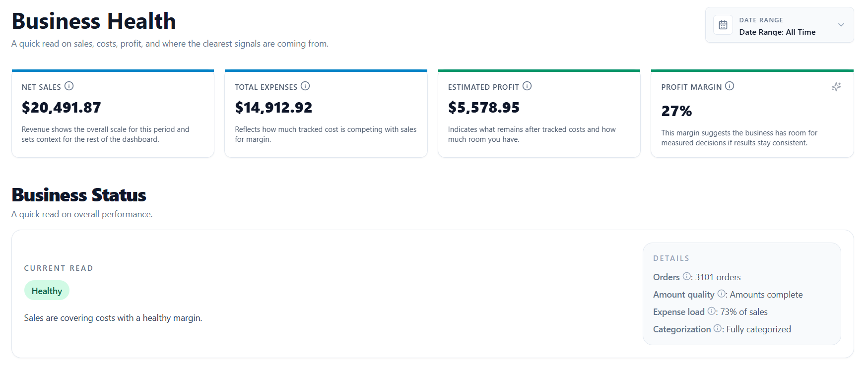This screenshot has height=371, width=868.
Task: Click the Expenses description starting 'Reflects how much'
Action: click(326, 134)
